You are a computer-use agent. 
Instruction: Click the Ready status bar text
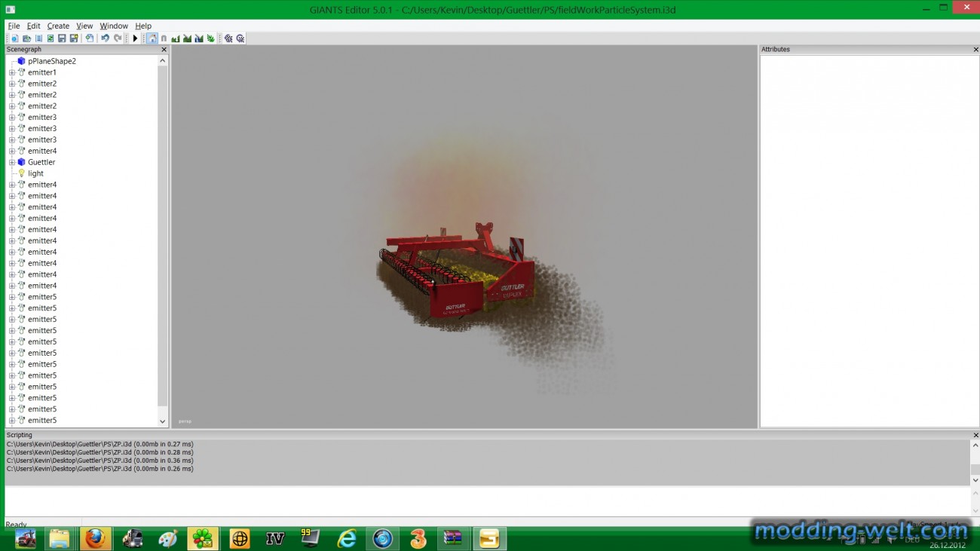pyautogui.click(x=16, y=524)
